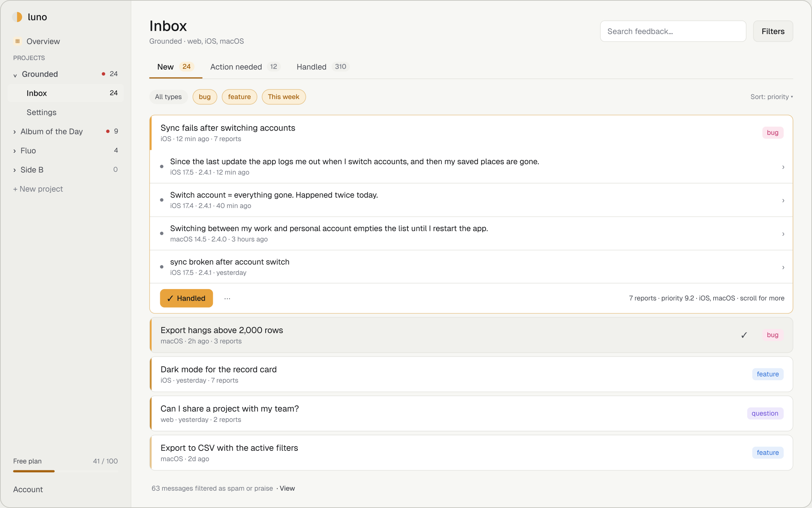The height and width of the screenshot is (508, 812).
Task: Switch to the Action needed tab
Action: point(245,67)
